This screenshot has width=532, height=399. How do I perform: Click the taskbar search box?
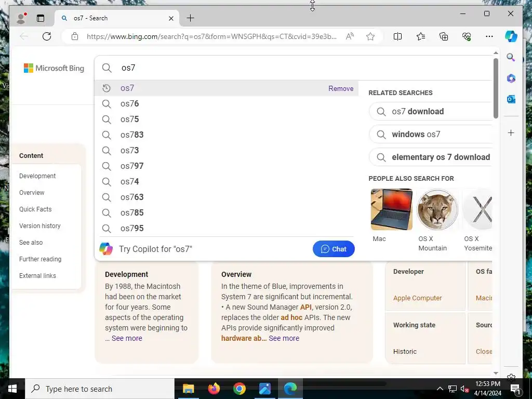pyautogui.click(x=100, y=389)
